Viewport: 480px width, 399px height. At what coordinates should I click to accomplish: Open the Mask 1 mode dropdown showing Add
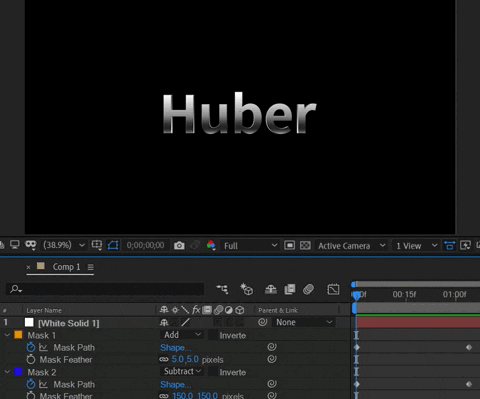pyautogui.click(x=182, y=335)
